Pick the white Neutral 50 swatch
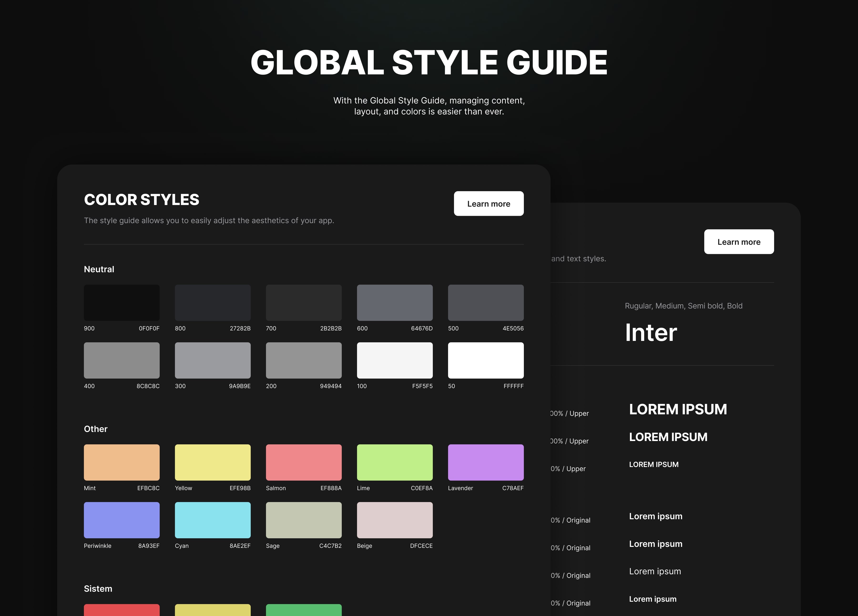The height and width of the screenshot is (616, 858). [x=485, y=360]
